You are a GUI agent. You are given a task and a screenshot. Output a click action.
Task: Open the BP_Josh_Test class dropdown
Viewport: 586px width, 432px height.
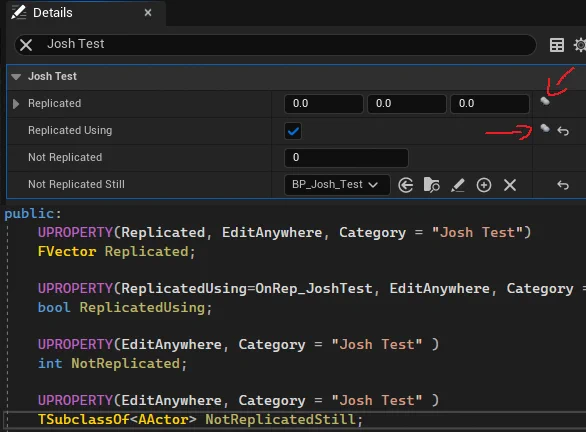point(337,185)
